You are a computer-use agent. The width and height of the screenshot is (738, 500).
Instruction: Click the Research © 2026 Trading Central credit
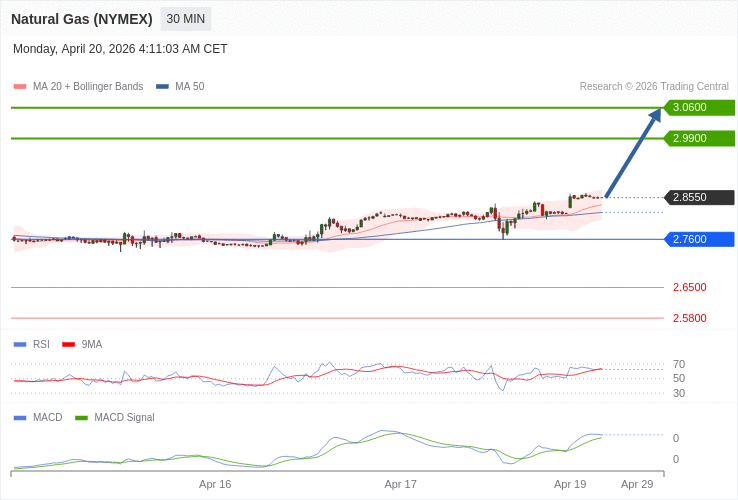pyautogui.click(x=654, y=87)
